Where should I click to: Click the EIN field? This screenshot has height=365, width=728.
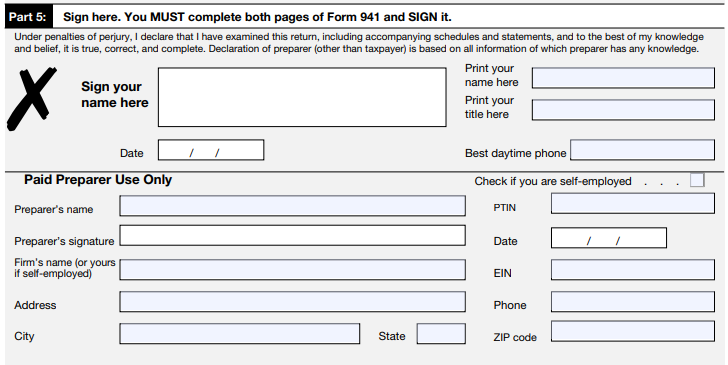(633, 270)
